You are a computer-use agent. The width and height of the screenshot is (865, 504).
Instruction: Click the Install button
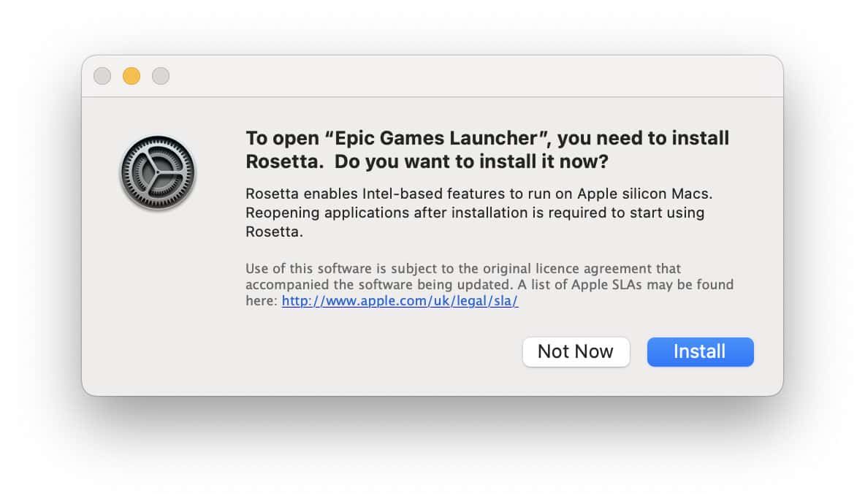[x=700, y=352]
